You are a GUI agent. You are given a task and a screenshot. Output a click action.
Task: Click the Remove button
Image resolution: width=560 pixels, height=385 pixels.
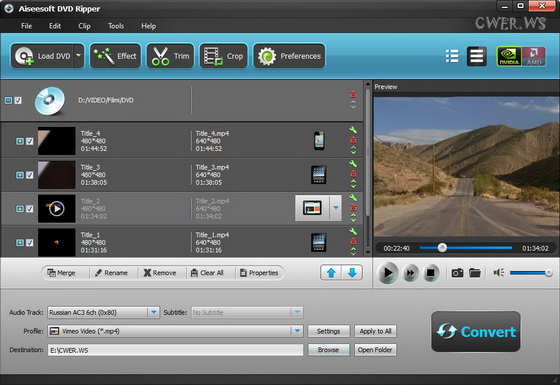(160, 273)
